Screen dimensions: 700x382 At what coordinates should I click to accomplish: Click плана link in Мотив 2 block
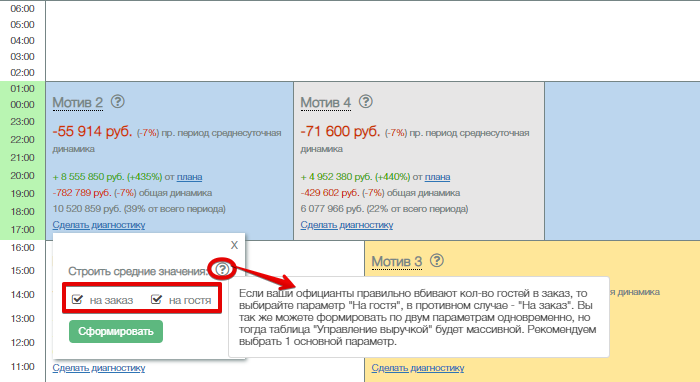click(x=189, y=177)
